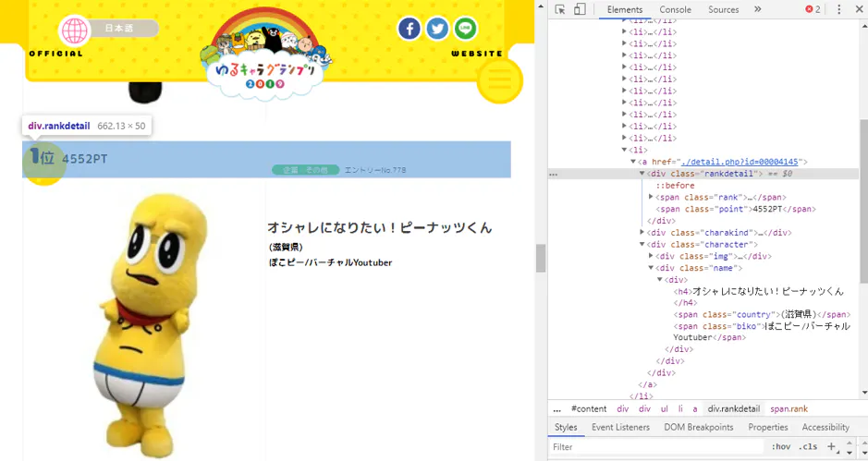
Task: Select div.rankdetail in the breadcrumb
Action: (x=733, y=409)
